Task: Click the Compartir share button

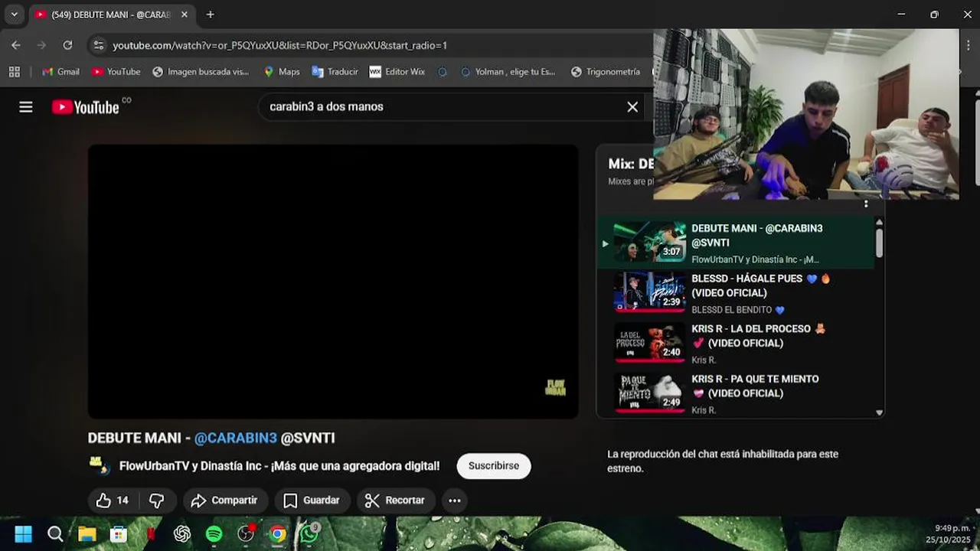Action: (x=225, y=500)
